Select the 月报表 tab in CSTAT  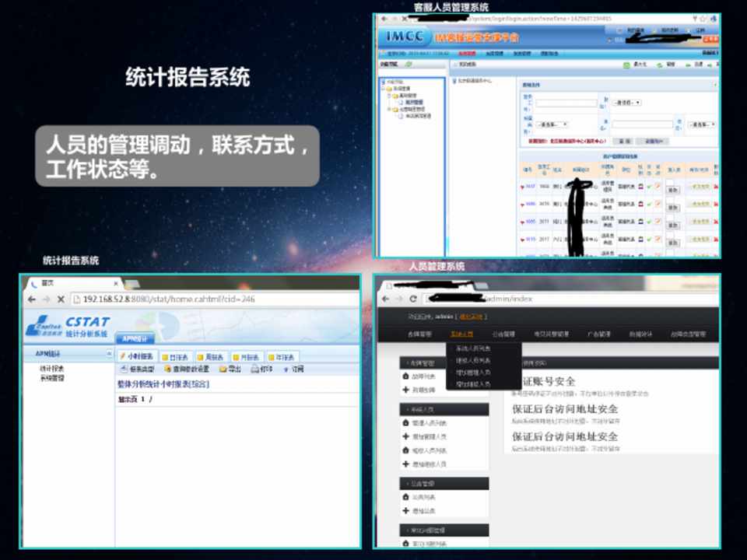247,356
